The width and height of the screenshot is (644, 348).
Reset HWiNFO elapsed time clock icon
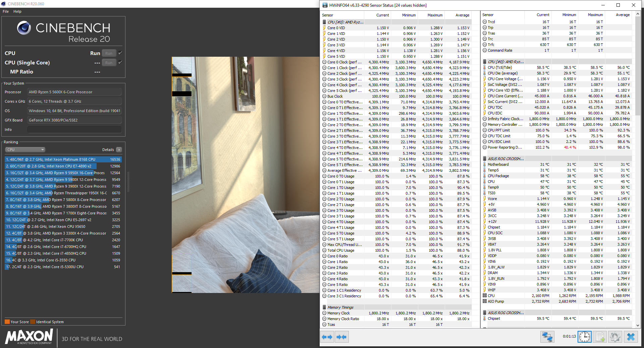(584, 337)
